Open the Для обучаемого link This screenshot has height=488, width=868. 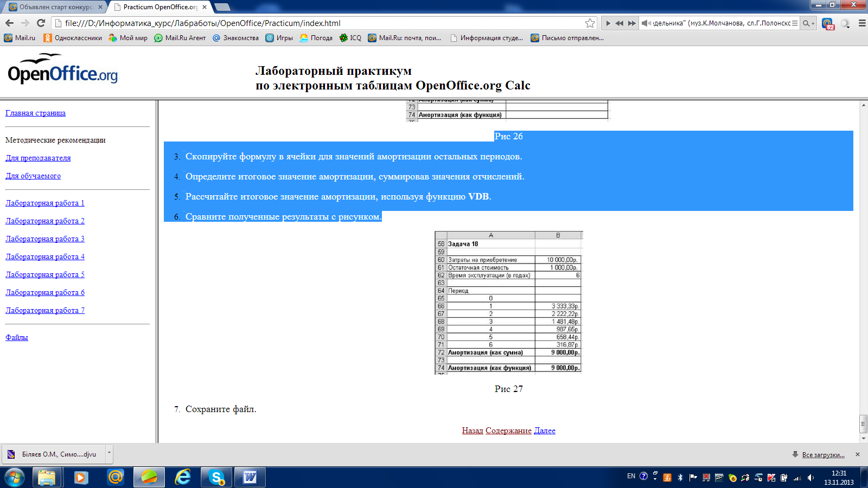point(33,176)
